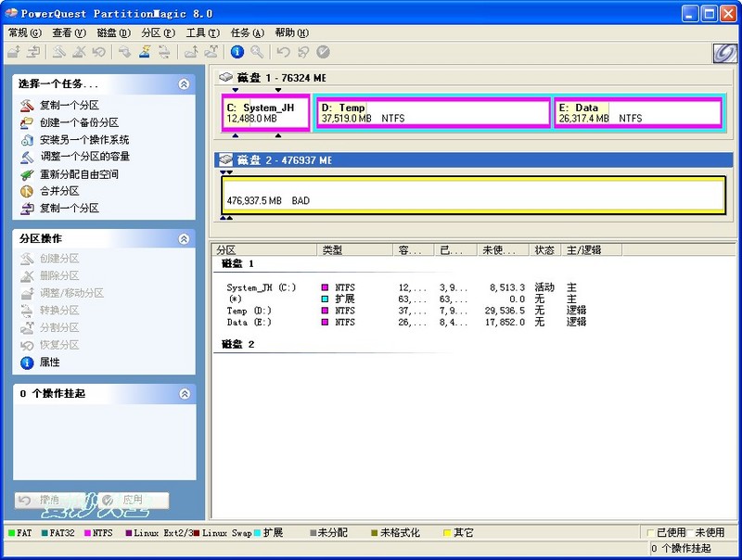
Task: Open the 帮助(H) menu
Action: pyautogui.click(x=291, y=32)
